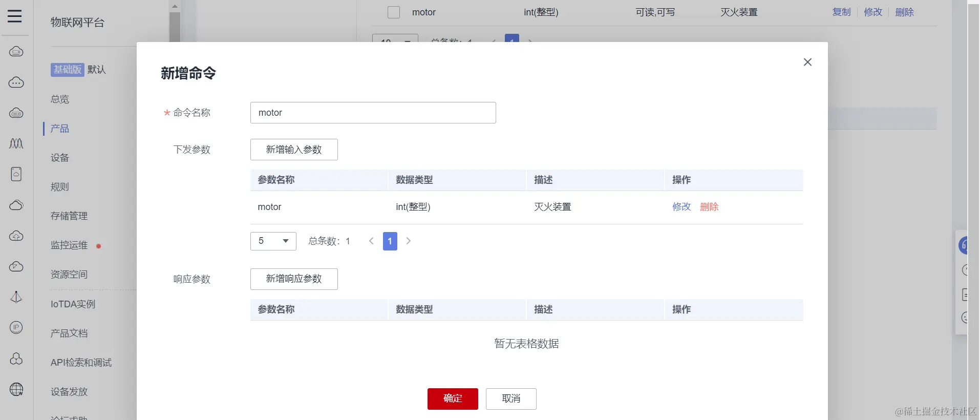Click 删除 link in background motor row
The image size is (980, 420).
click(x=904, y=12)
